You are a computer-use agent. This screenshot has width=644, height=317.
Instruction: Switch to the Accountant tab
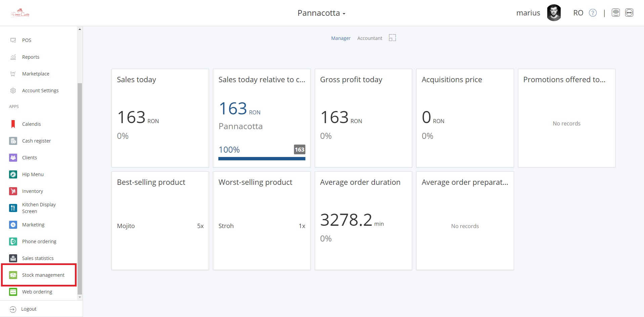click(370, 38)
